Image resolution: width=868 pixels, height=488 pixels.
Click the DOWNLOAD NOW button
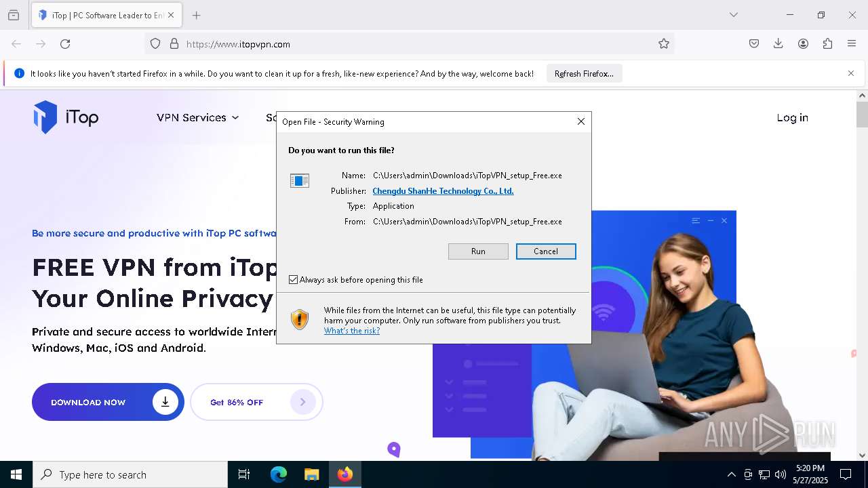click(x=108, y=402)
